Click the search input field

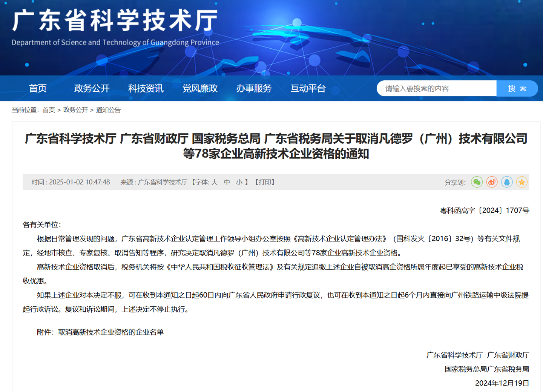[434, 88]
